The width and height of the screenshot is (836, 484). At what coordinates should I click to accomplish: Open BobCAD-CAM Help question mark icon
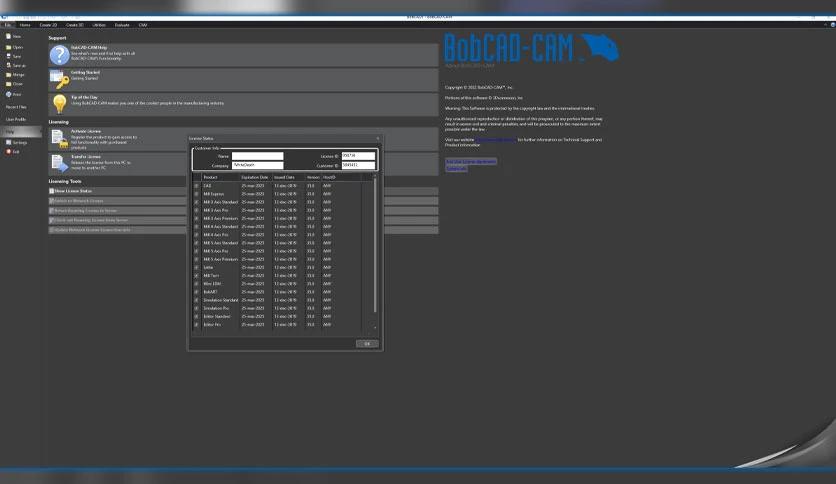(x=59, y=55)
